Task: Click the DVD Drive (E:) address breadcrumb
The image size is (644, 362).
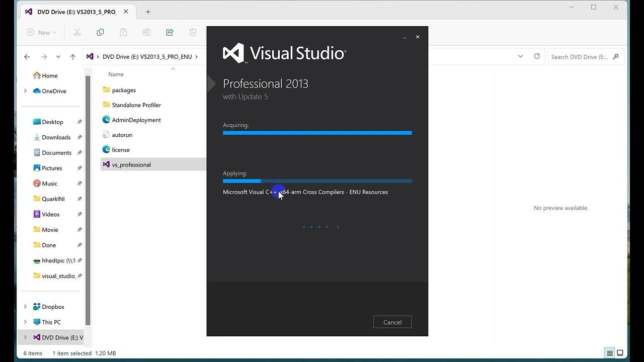Action: pos(147,57)
